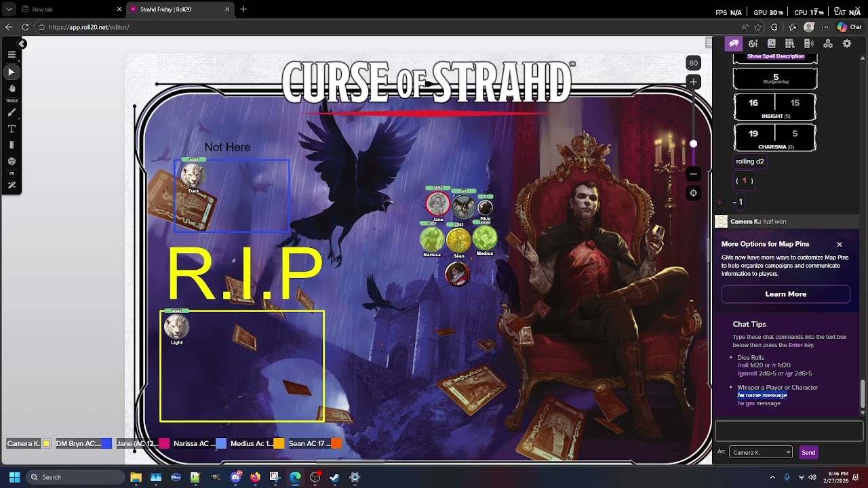Click Medius orange-yellow player color swatch
Image resolution: width=868 pixels, height=488 pixels.
(279, 443)
